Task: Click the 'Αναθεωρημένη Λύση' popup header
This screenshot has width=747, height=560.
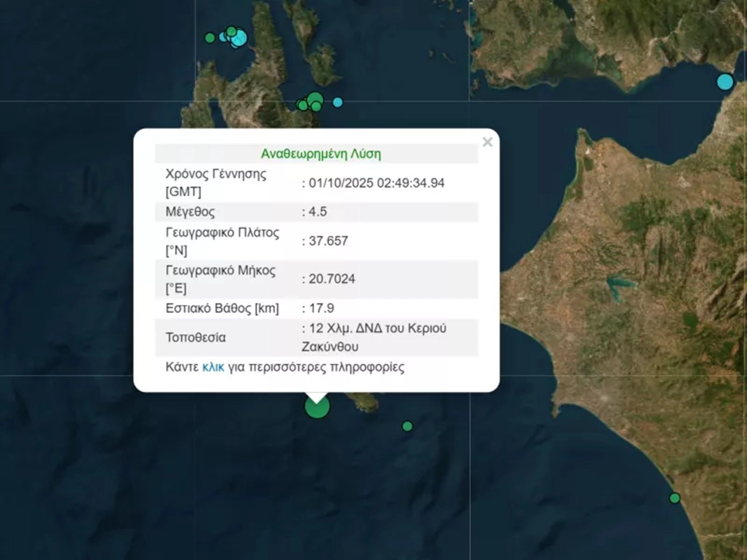Action: (x=321, y=154)
